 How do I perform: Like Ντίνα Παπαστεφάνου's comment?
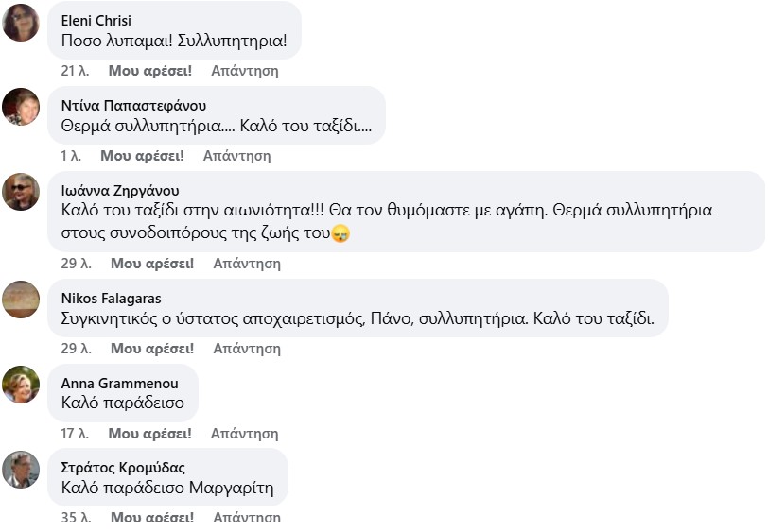142,156
